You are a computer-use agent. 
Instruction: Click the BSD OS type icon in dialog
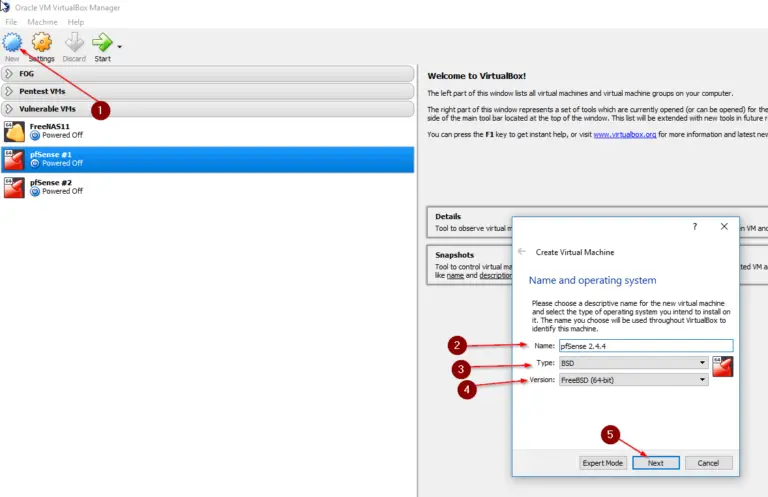pyautogui.click(x=722, y=367)
